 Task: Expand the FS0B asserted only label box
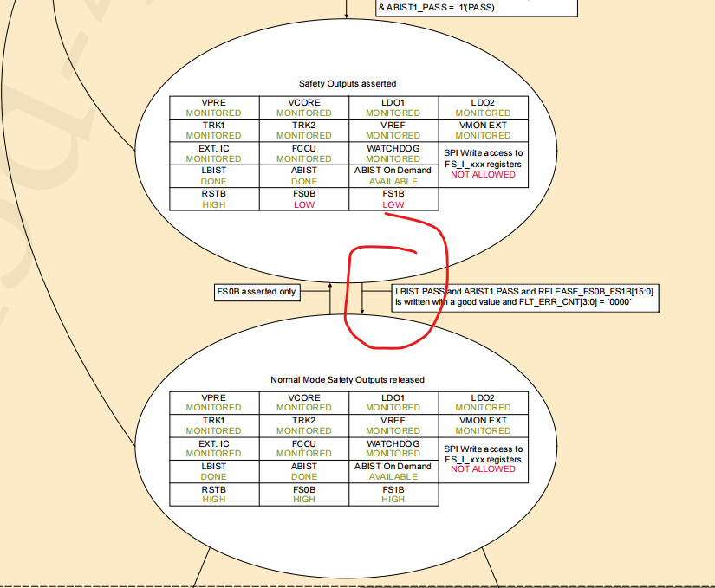pyautogui.click(x=256, y=293)
